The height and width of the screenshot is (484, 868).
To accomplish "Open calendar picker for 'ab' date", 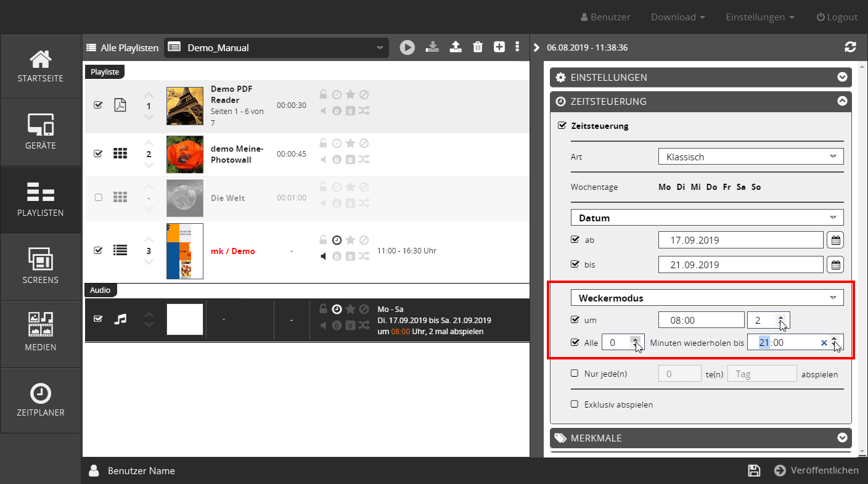I will pyautogui.click(x=835, y=240).
